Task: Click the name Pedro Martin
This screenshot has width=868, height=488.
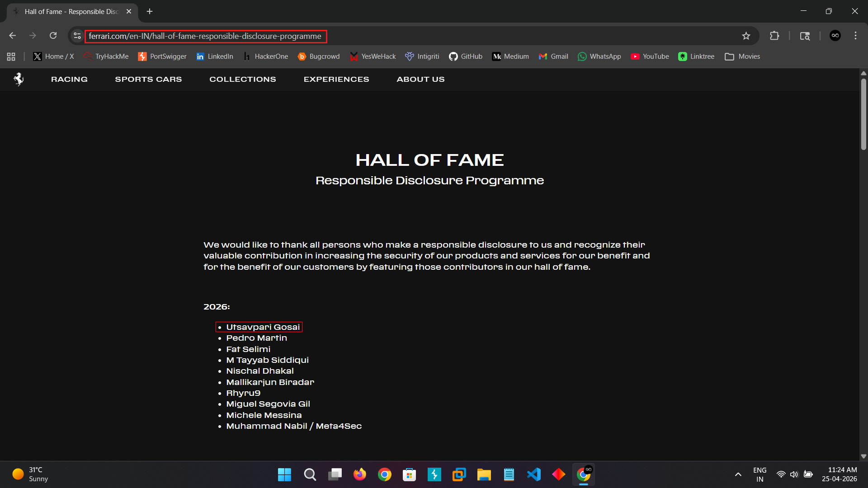Action: [256, 338]
